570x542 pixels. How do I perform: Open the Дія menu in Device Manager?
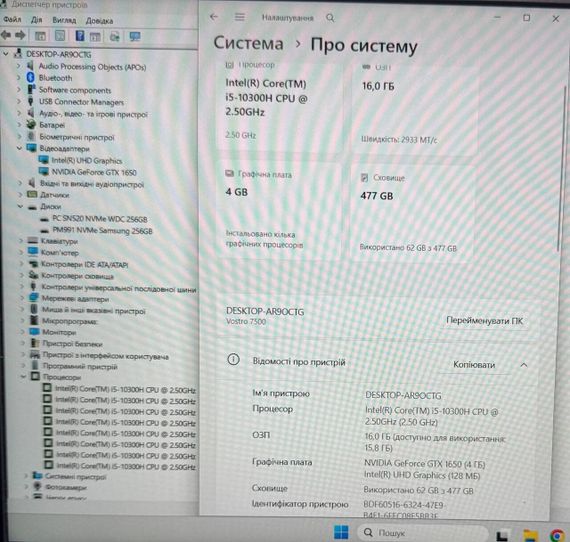click(x=36, y=20)
